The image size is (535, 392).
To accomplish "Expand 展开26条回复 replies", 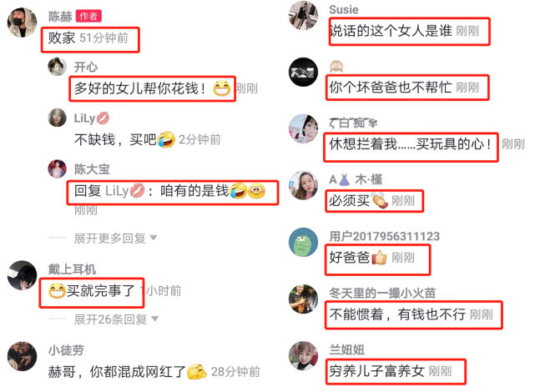I will (x=116, y=319).
